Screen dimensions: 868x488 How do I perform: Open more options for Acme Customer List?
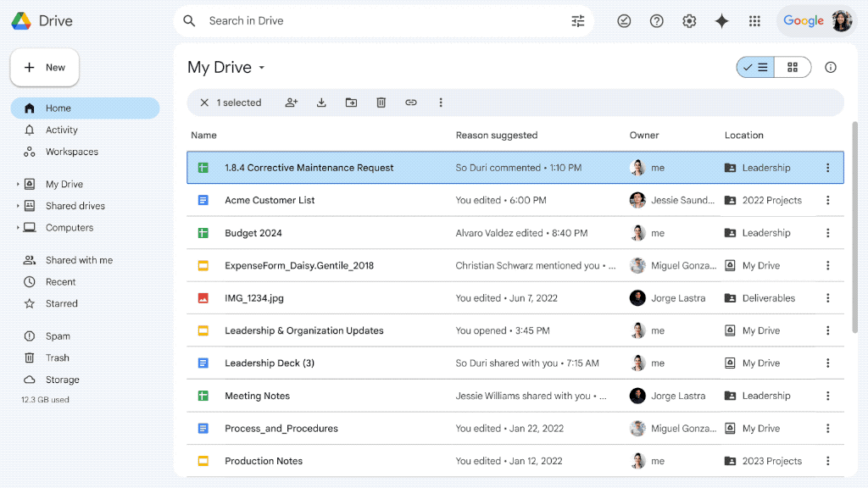click(828, 200)
